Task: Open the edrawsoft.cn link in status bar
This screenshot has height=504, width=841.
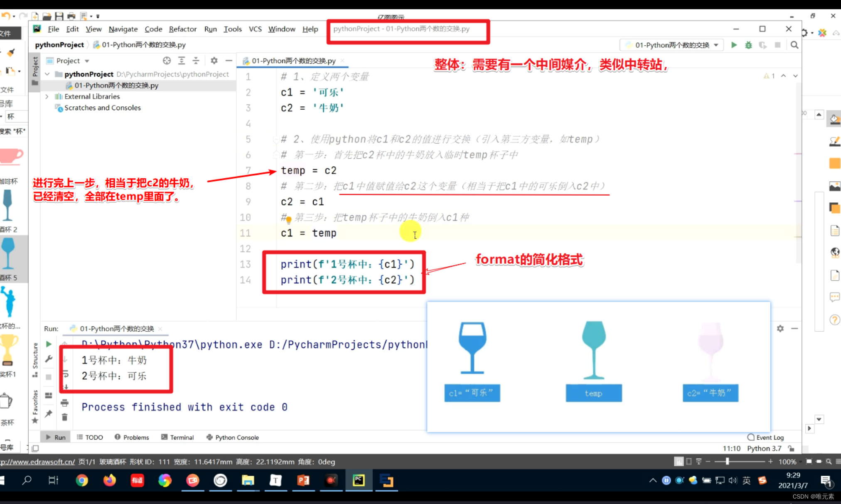Action: coord(37,462)
